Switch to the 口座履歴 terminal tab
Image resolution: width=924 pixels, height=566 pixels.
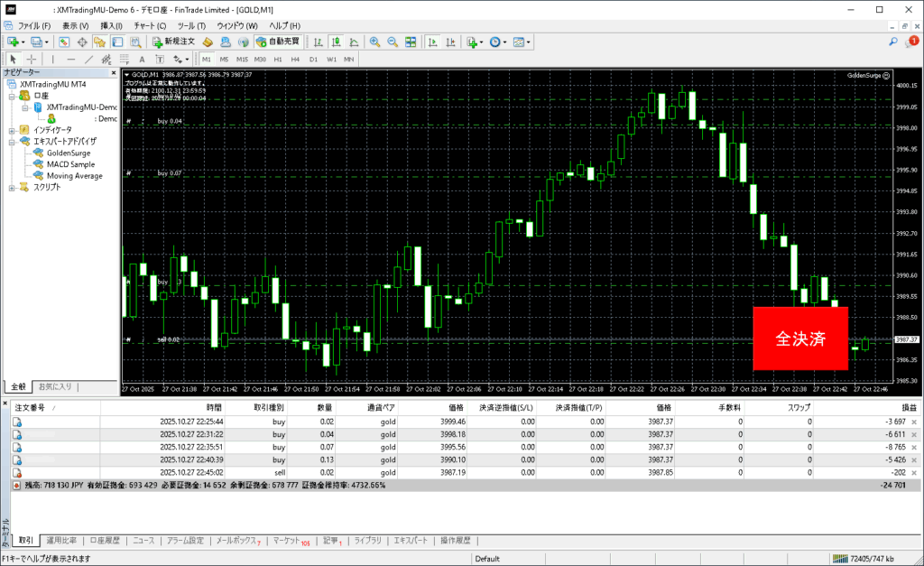pyautogui.click(x=105, y=541)
